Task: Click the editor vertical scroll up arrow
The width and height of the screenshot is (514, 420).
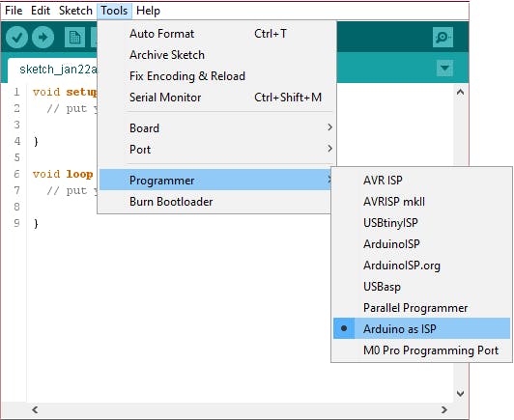Action: tap(460, 92)
